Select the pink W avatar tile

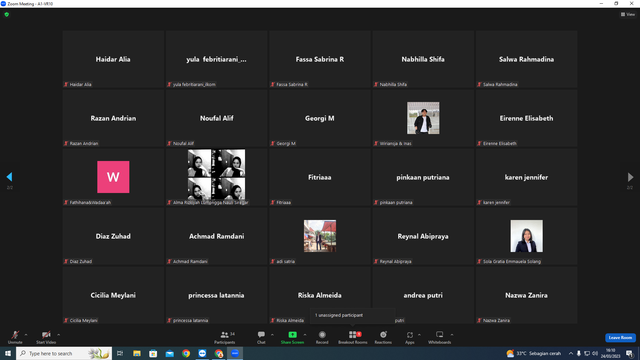(x=113, y=177)
